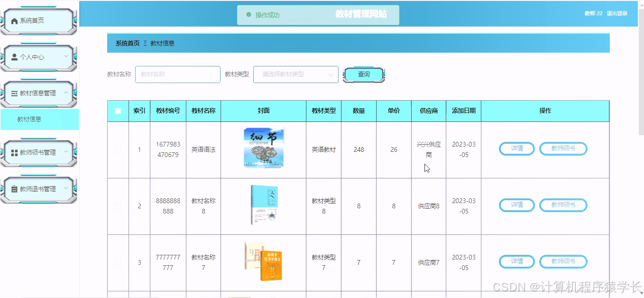
Task: Click the 系统首页 breadcrumb link
Action: pyautogui.click(x=128, y=43)
